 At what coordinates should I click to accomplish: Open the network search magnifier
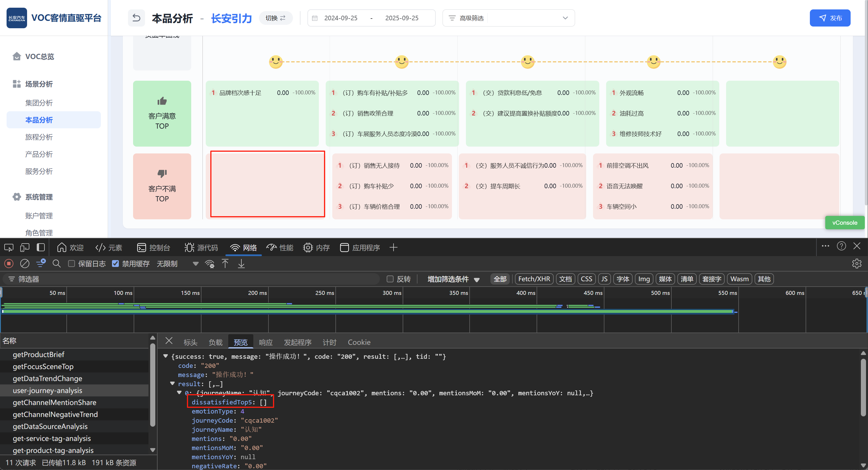(57, 264)
